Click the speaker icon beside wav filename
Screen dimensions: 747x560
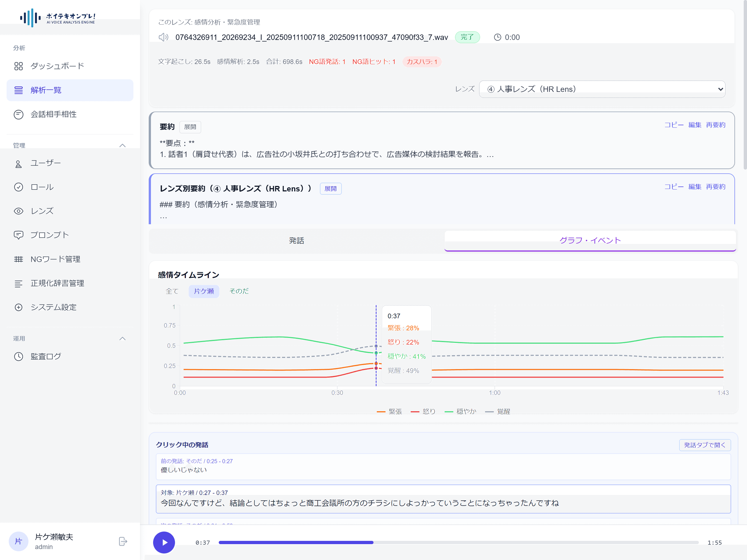(x=164, y=37)
